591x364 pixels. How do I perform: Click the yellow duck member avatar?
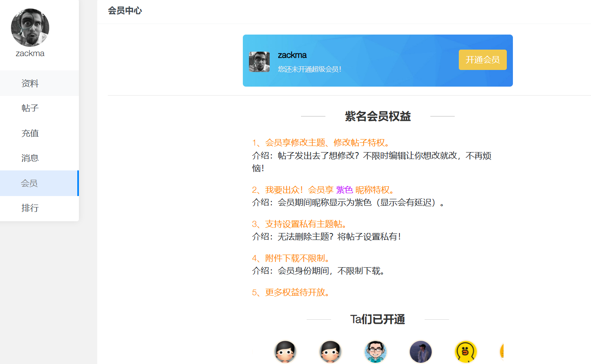point(466,352)
